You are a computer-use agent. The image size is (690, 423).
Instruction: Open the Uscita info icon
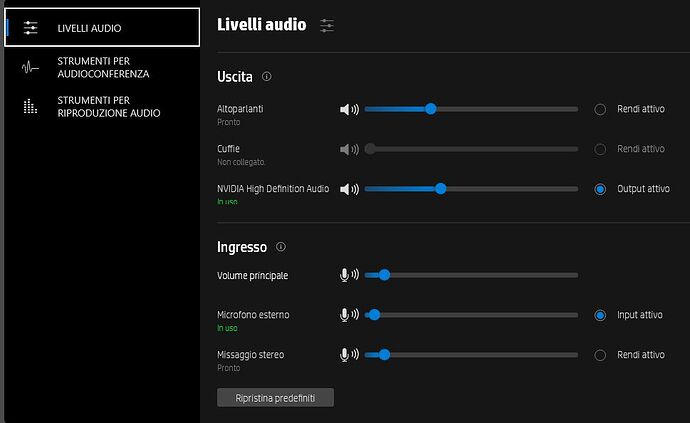click(267, 76)
